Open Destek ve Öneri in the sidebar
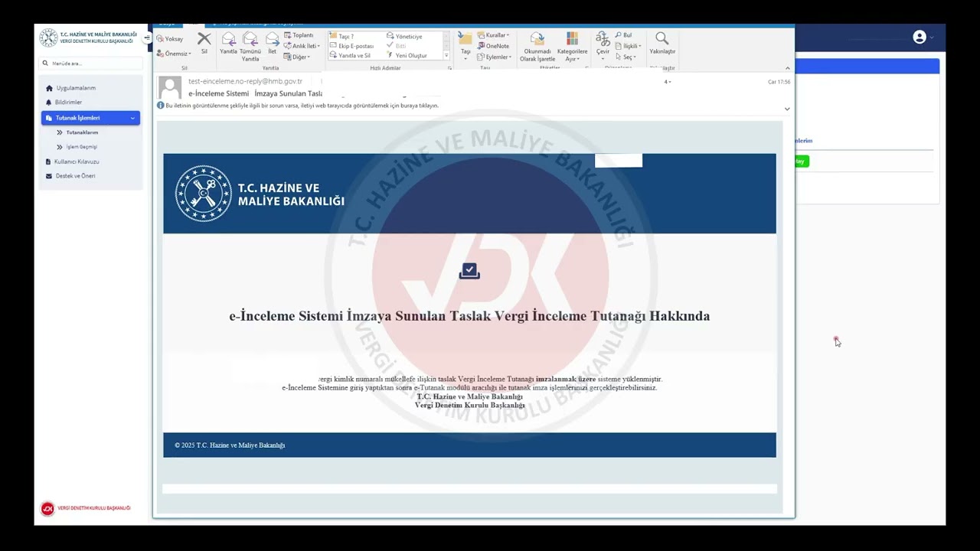The width and height of the screenshot is (980, 551). [x=75, y=176]
